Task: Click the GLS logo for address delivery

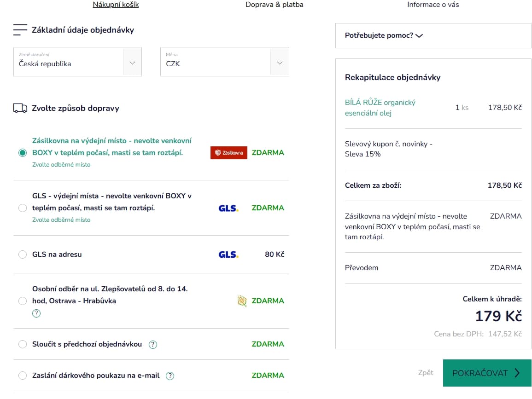Action: (x=228, y=254)
